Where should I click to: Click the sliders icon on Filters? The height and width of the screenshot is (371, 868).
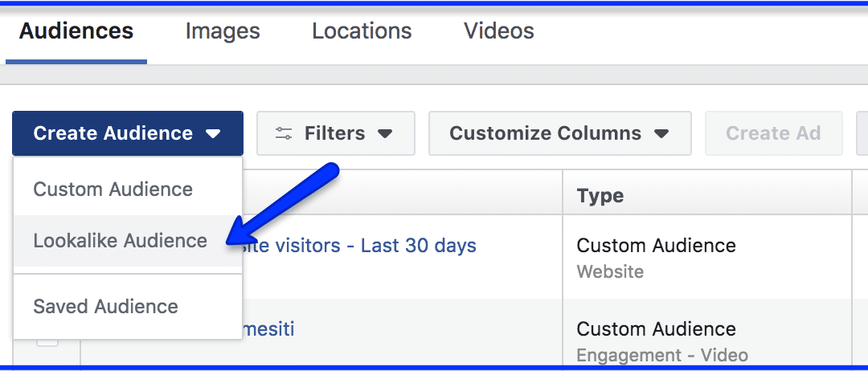pos(284,133)
